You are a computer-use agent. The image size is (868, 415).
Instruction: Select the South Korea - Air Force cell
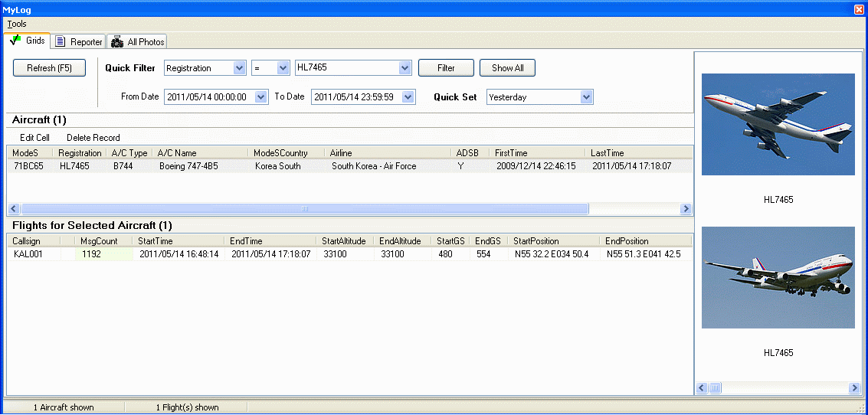tap(388, 166)
